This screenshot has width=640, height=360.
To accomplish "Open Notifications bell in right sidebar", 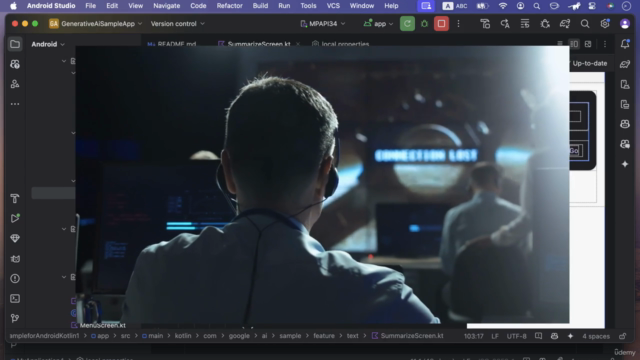I will (x=625, y=44).
